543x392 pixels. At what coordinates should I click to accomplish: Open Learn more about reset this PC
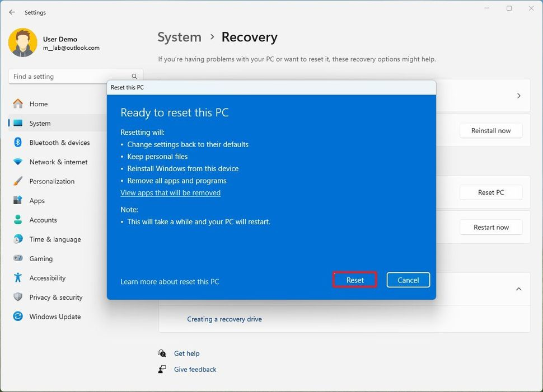(x=170, y=282)
